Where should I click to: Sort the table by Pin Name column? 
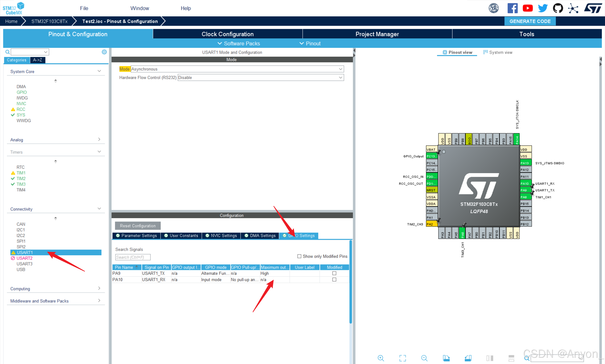pyautogui.click(x=127, y=267)
